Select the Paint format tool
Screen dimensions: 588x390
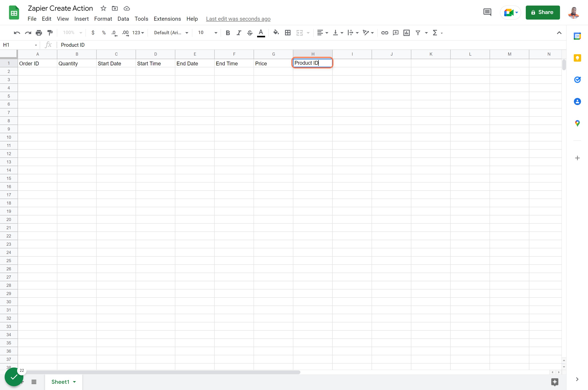click(50, 33)
